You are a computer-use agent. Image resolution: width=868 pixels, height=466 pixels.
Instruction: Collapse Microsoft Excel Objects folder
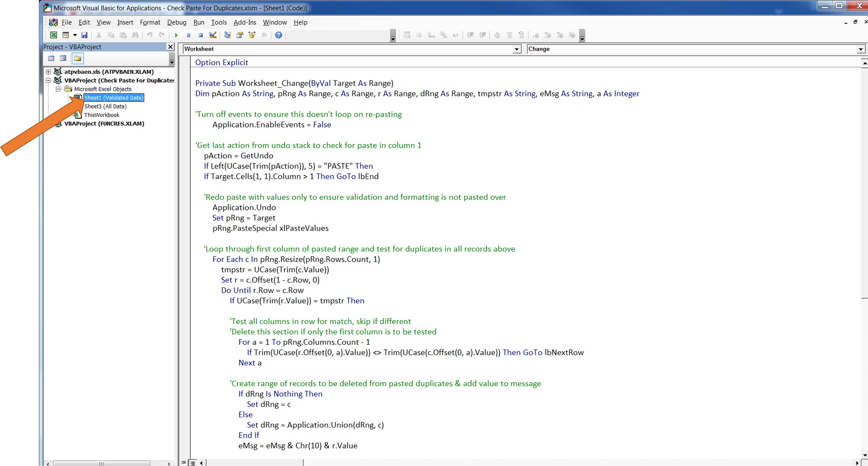click(58, 89)
